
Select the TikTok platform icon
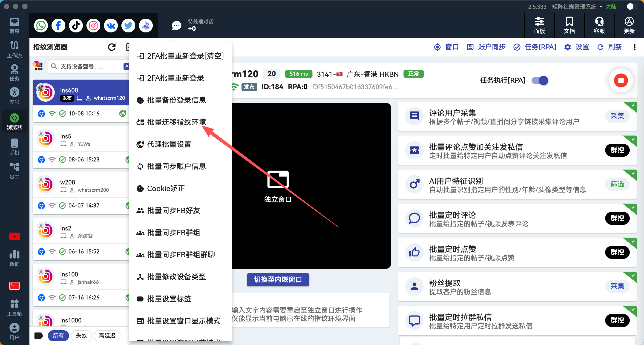76,26
